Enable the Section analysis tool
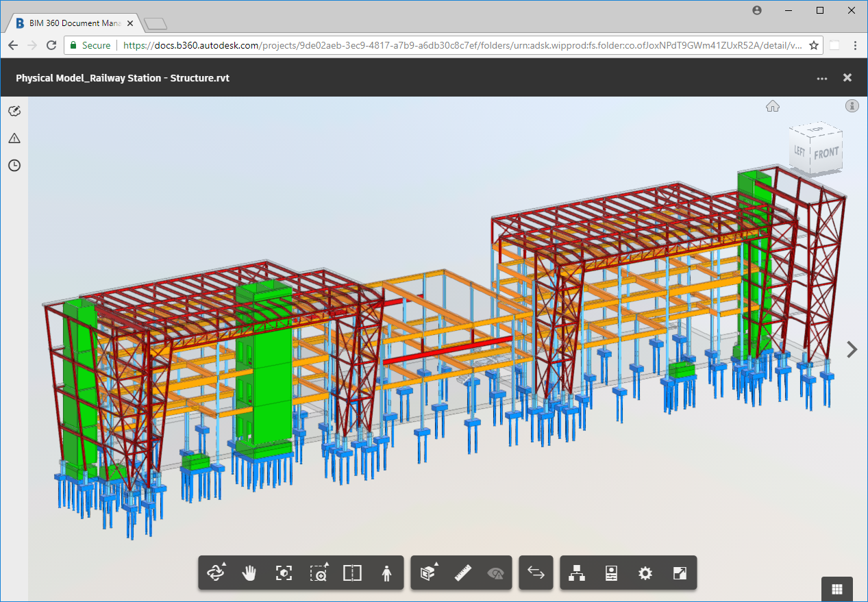This screenshot has width=868, height=602. [352, 573]
